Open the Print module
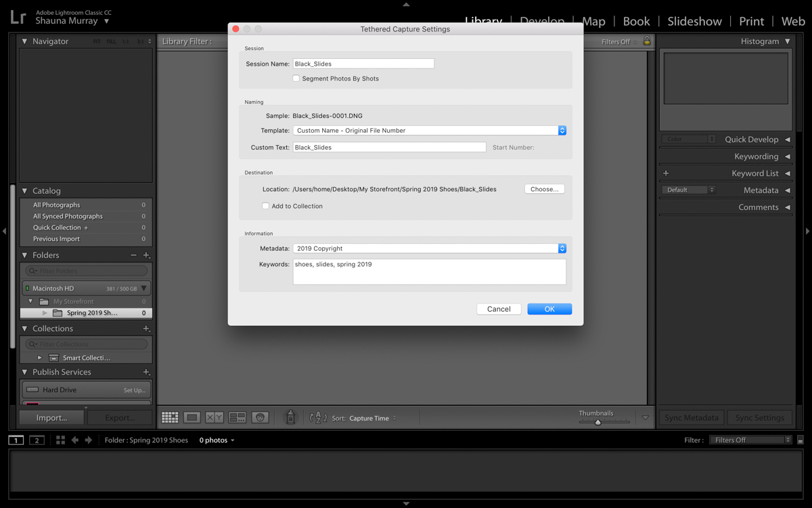 pyautogui.click(x=751, y=21)
